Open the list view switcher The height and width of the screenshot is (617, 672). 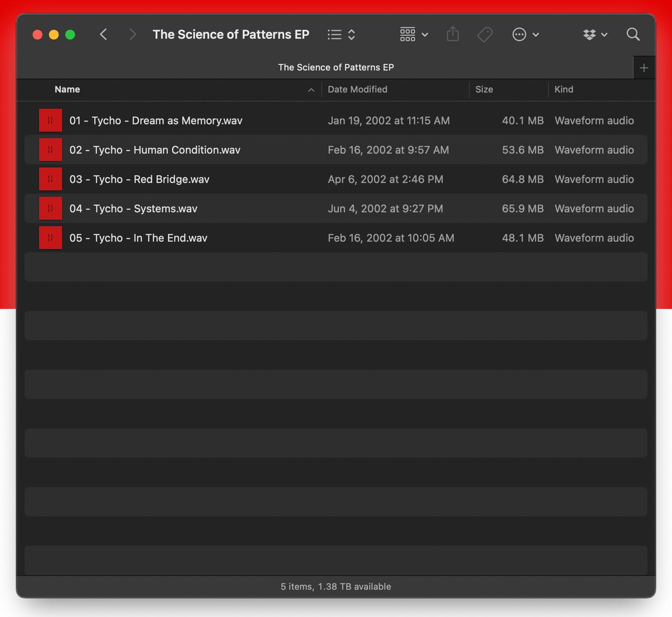[342, 35]
